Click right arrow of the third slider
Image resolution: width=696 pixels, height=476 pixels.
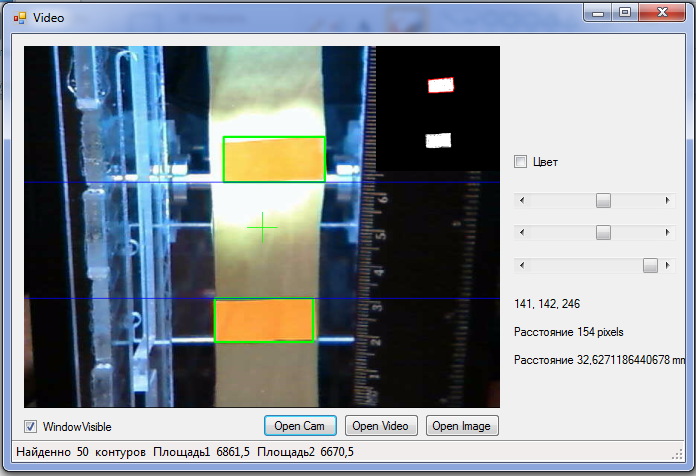tap(668, 265)
